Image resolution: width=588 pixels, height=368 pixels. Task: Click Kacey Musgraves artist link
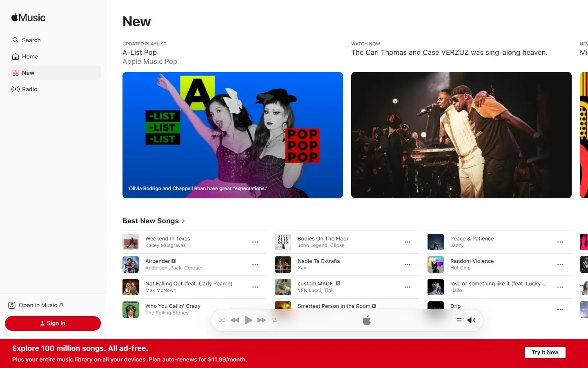pyautogui.click(x=165, y=245)
